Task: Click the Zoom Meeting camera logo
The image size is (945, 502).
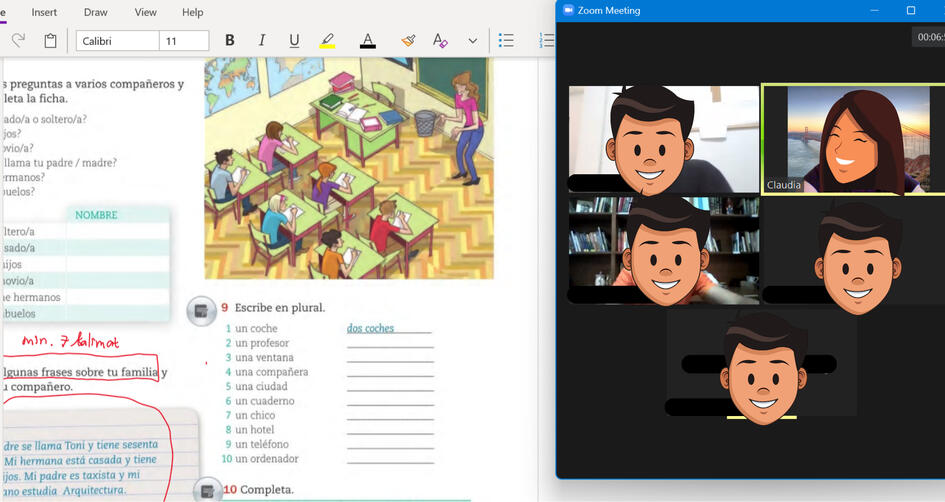Action: point(568,10)
